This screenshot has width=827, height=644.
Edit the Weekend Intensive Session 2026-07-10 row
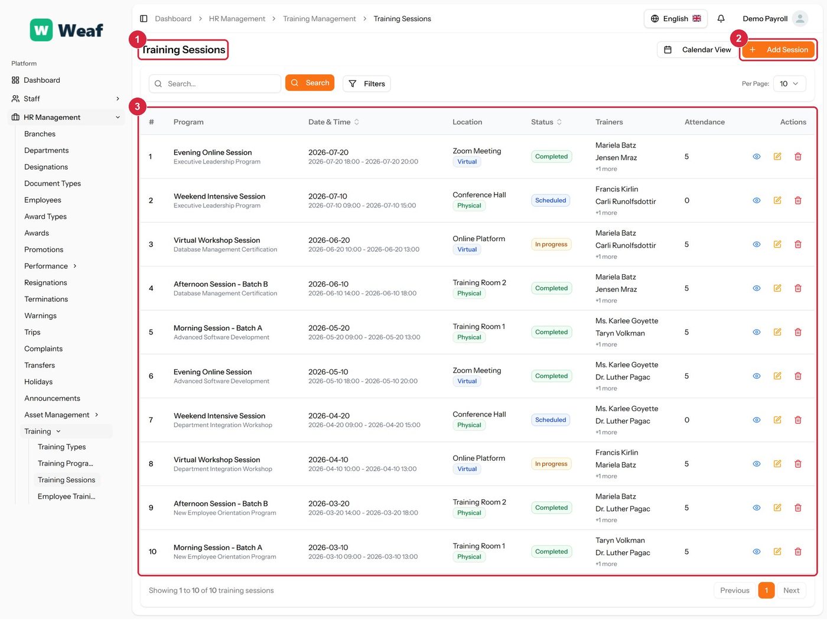click(x=777, y=200)
